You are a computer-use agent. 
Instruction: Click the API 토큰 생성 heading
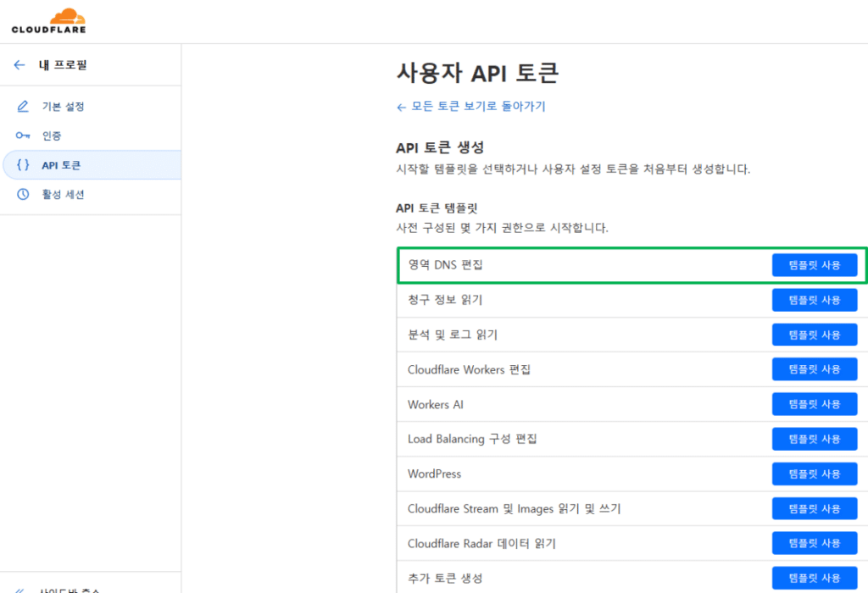point(440,147)
